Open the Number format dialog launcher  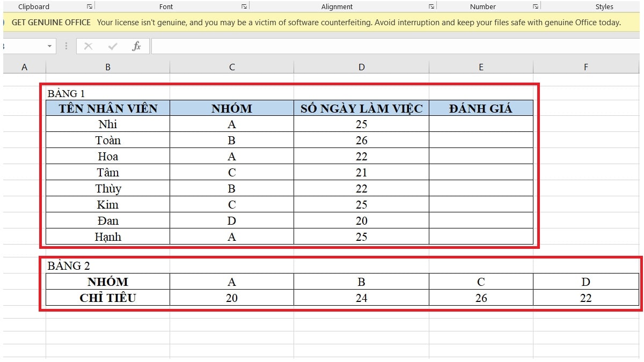point(535,7)
